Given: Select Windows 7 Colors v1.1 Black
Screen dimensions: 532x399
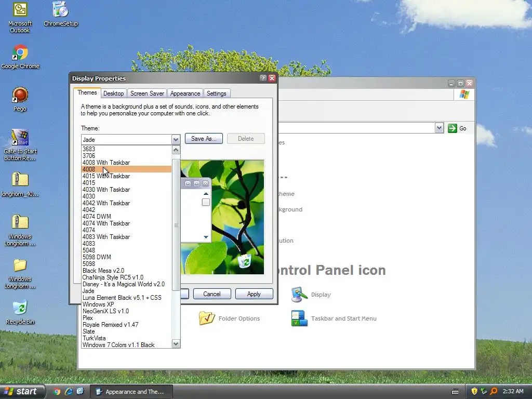Looking at the screenshot, I should [x=127, y=345].
